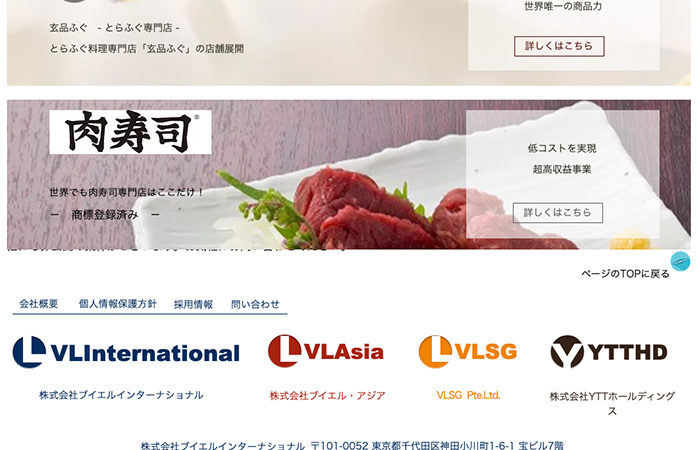
Task: Open the VLSG Pte.Ltd. link
Action: (x=468, y=395)
